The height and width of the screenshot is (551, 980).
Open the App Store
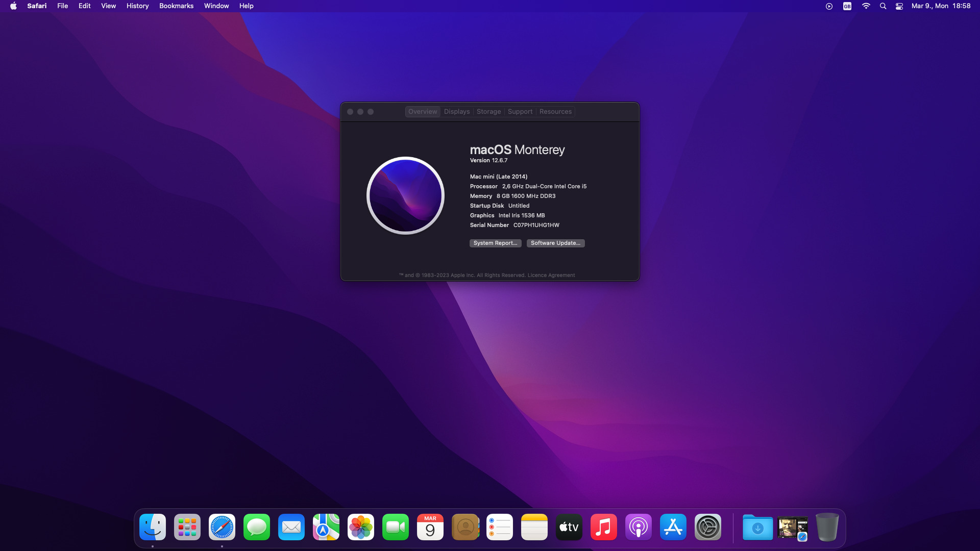pos(673,527)
